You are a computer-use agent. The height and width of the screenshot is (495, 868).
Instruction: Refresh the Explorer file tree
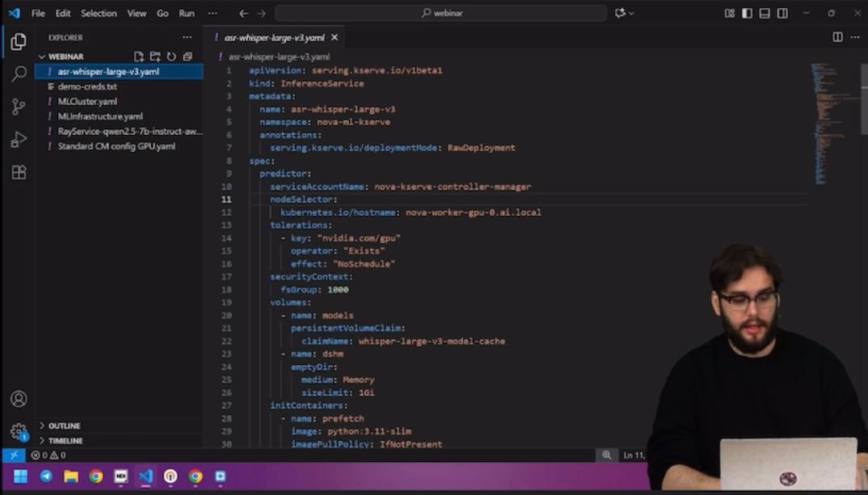click(171, 57)
